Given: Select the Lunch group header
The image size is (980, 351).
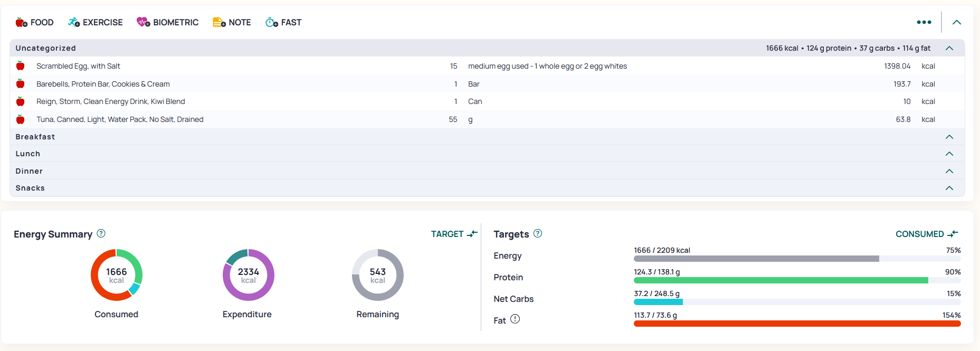Looking at the screenshot, I should (487, 154).
